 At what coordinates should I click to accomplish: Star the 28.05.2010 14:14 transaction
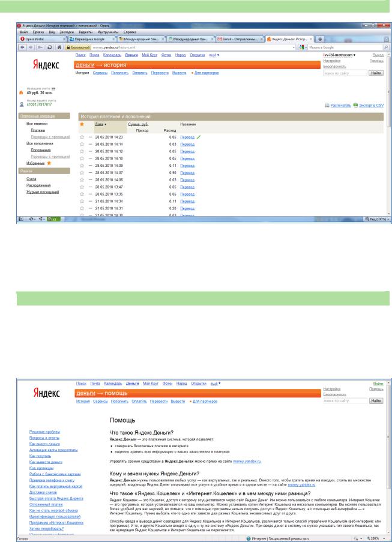tap(82, 144)
